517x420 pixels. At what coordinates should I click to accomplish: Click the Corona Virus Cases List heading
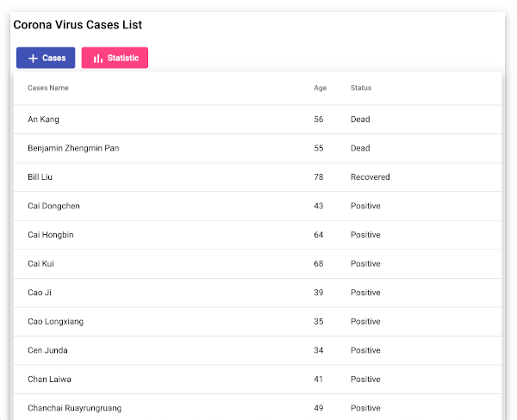(78, 25)
